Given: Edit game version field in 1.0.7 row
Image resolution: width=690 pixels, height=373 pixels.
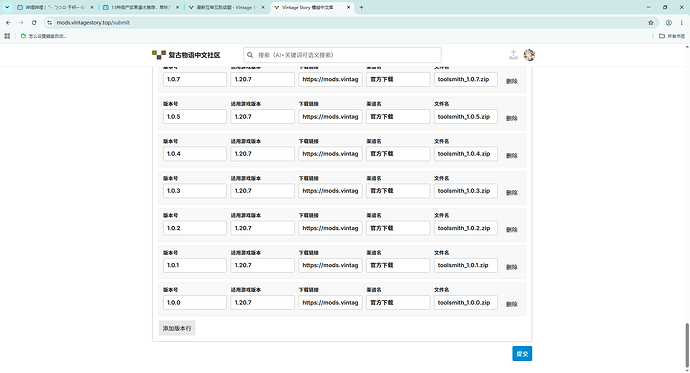Looking at the screenshot, I should tap(263, 79).
